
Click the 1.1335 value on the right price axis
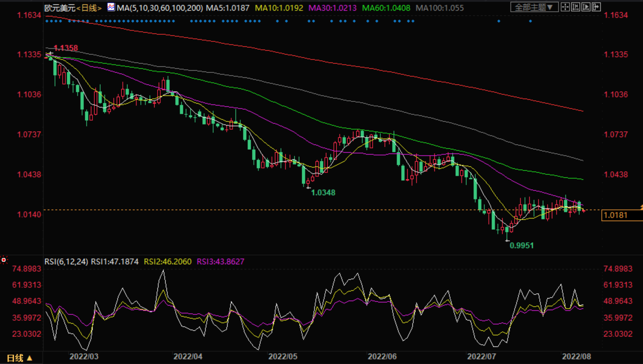click(616, 55)
